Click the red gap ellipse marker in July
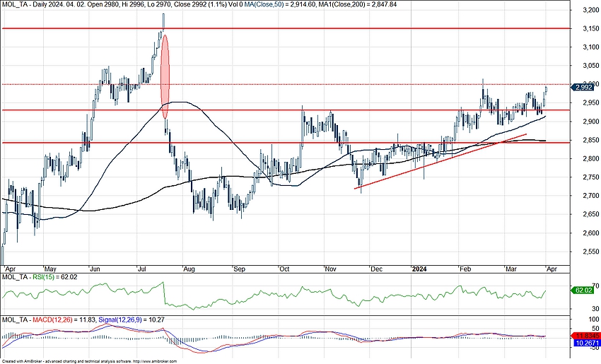Screen dimensions: 601x364 point(165,76)
